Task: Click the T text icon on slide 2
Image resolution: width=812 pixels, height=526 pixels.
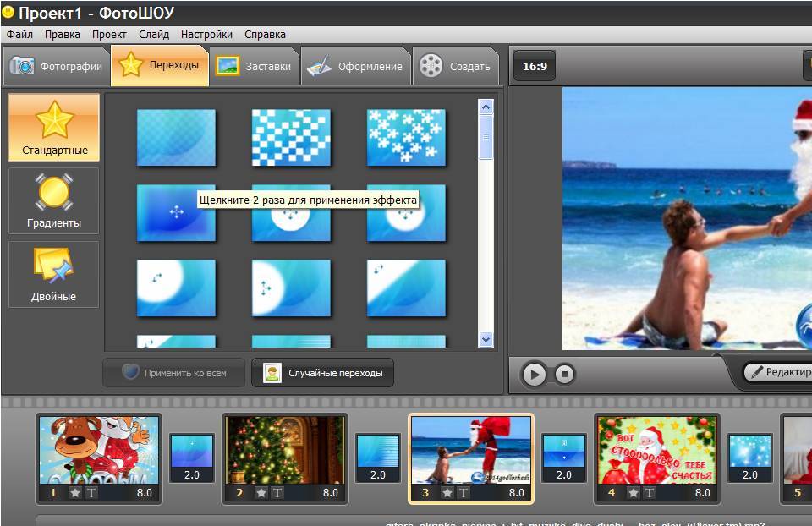Action: (277, 493)
